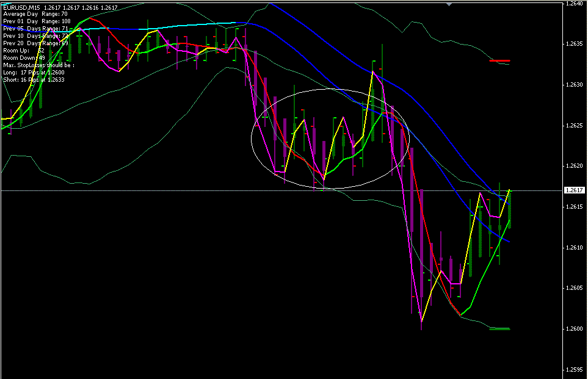Screen dimensions: 588x379
Task: Click the 'Room Up: 52' text
Action: [24, 51]
